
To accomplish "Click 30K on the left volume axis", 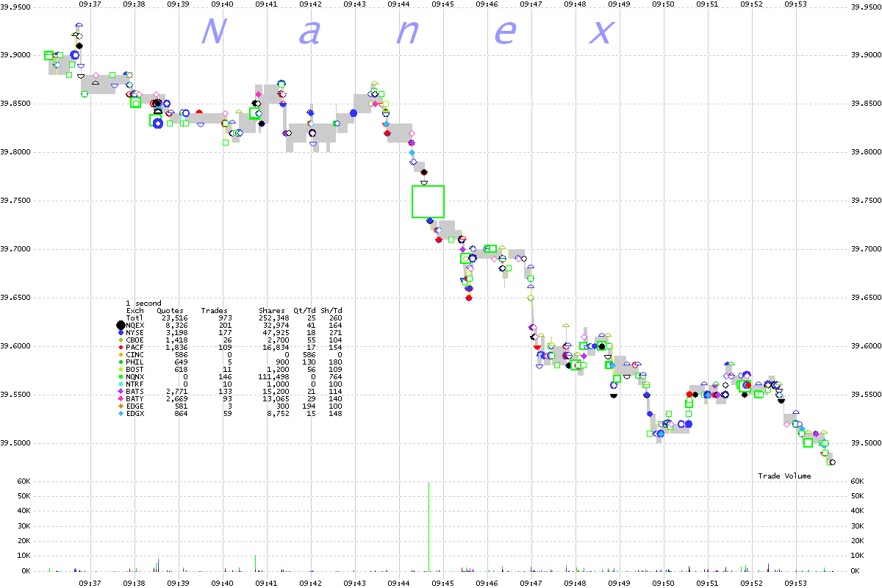I will pyautogui.click(x=24, y=526).
